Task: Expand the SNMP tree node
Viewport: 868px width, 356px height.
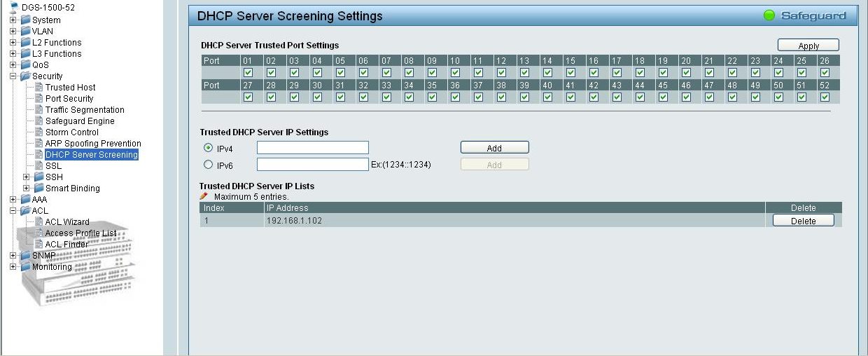Action: pos(13,255)
